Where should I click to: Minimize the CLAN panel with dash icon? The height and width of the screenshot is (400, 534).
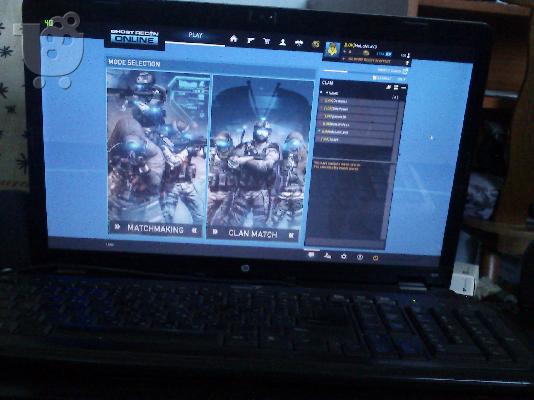point(404,88)
